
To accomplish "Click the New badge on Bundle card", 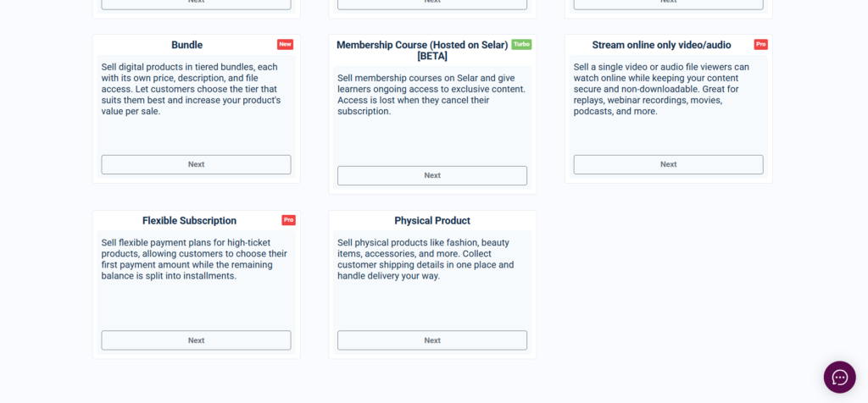I will (284, 44).
